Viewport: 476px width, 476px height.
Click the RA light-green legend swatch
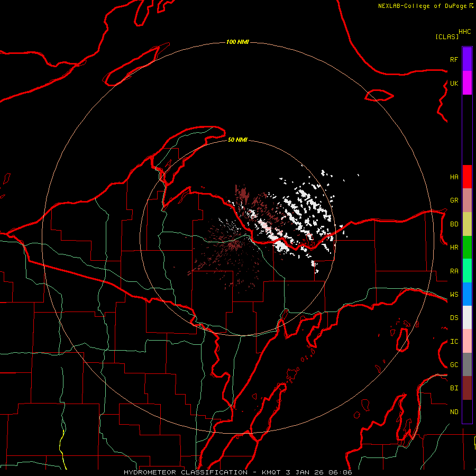coord(467,271)
